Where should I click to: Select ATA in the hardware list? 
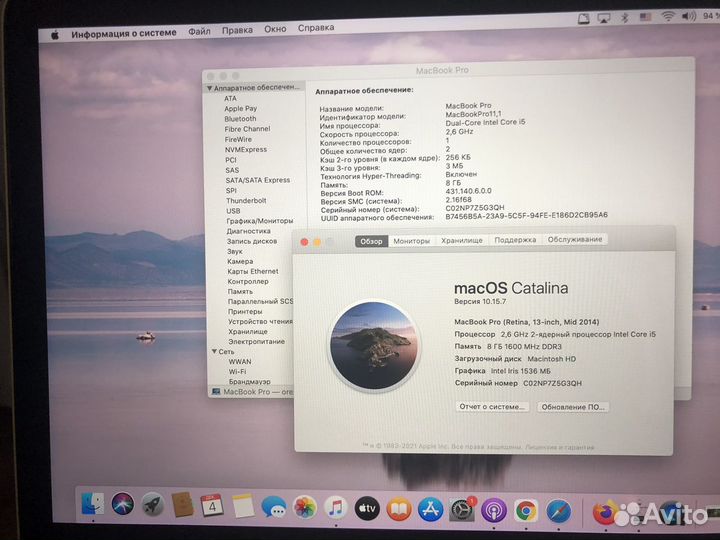coord(231,98)
